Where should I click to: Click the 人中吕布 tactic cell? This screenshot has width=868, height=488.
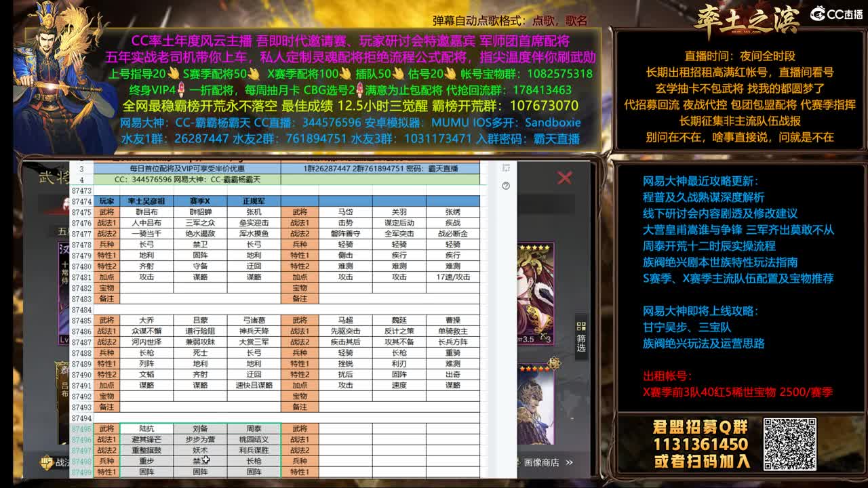coord(146,223)
